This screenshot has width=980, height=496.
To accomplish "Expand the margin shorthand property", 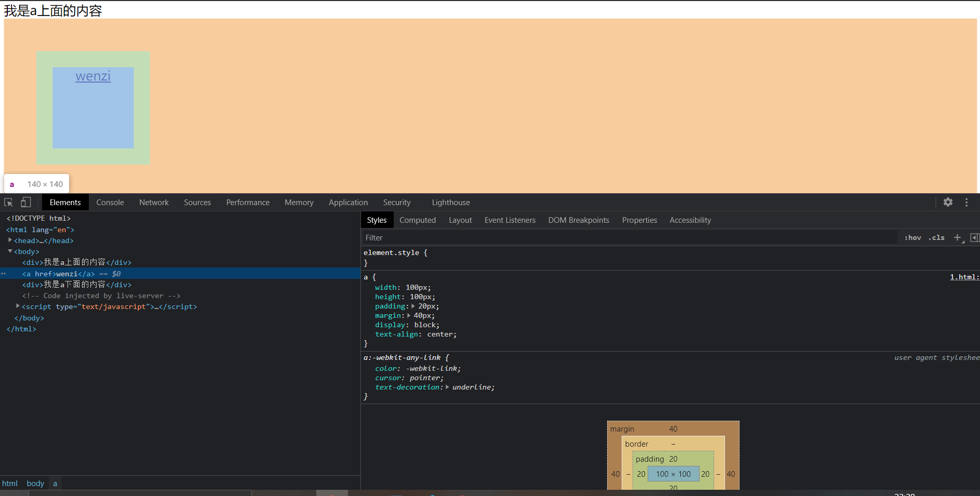I will pos(409,316).
